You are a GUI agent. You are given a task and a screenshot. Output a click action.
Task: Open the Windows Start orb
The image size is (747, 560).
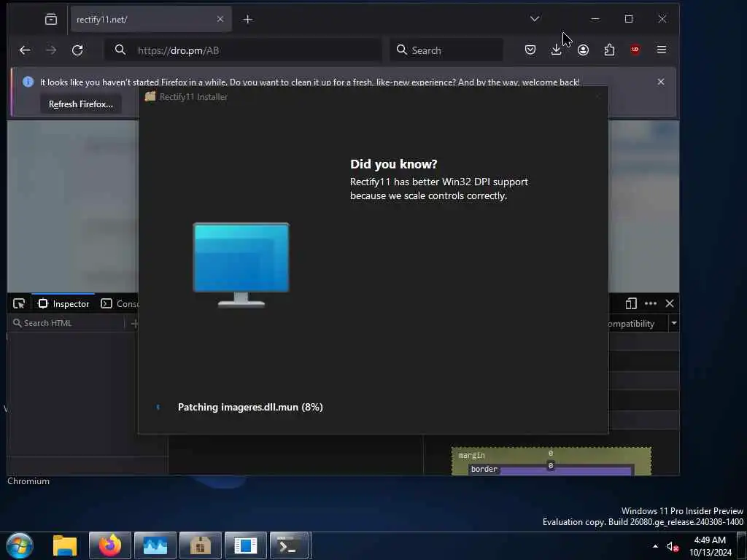tap(20, 545)
